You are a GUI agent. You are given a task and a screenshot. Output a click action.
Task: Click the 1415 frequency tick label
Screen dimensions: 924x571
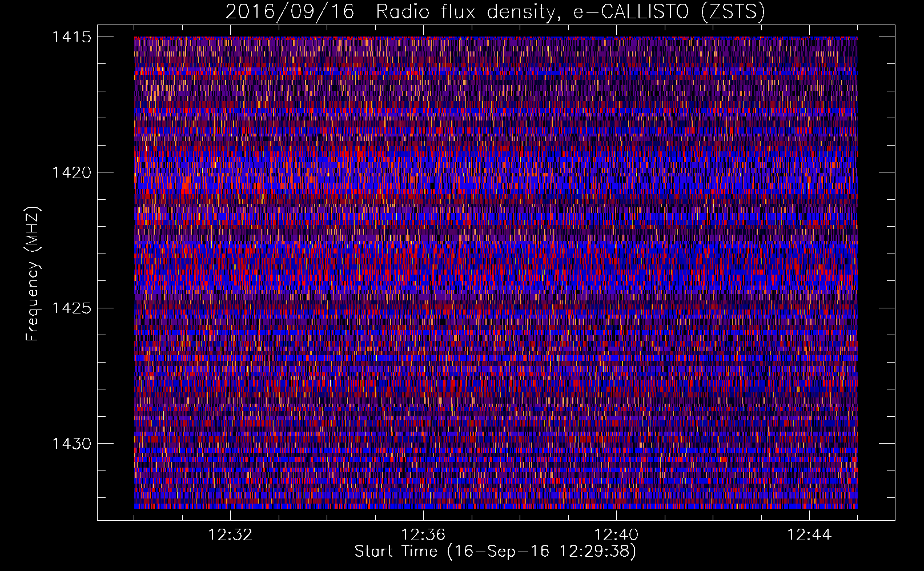tap(71, 37)
